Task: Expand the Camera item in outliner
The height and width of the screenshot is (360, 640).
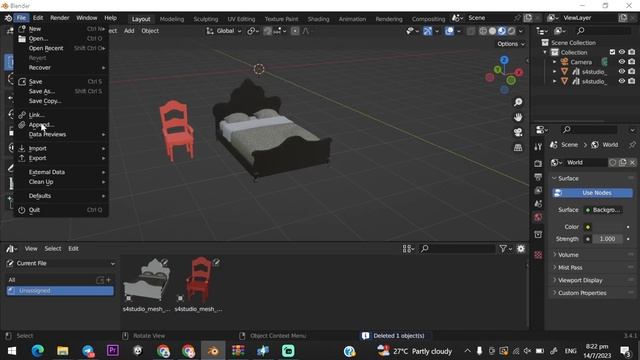Action: [x=554, y=62]
